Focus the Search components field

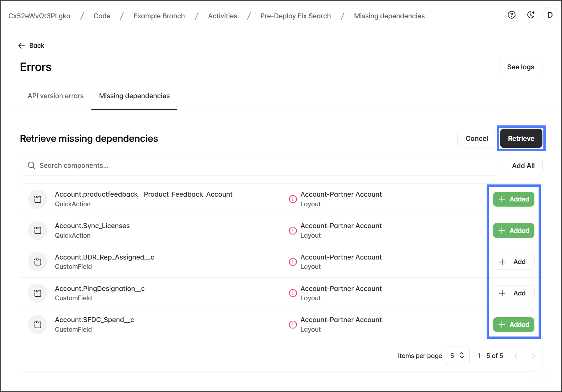(x=260, y=166)
